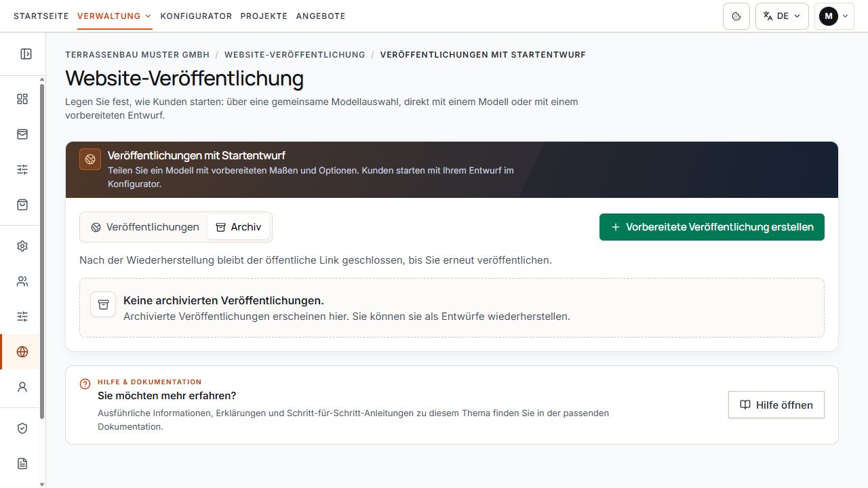Open the single-person icon in sidebar
Image resolution: width=868 pixels, height=488 pixels.
22,387
